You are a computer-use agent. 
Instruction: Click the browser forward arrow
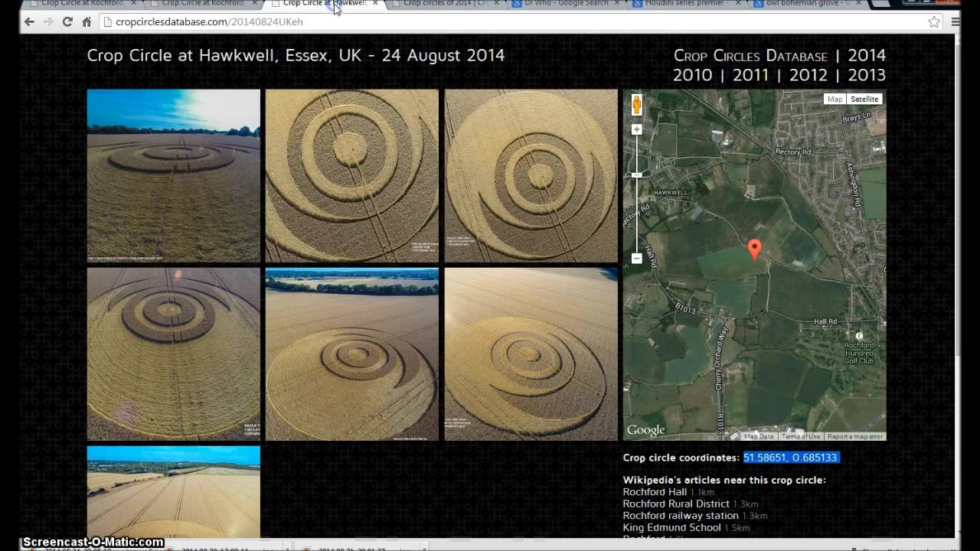[x=48, y=22]
